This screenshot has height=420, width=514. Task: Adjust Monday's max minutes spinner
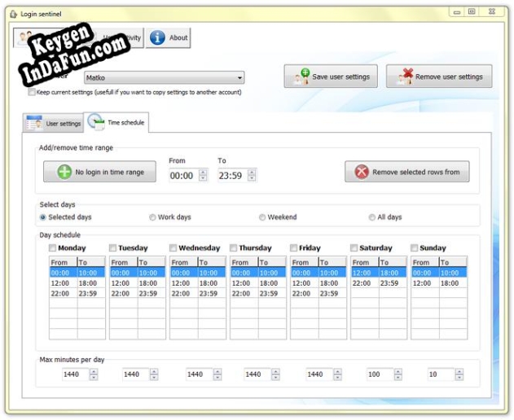94,374
